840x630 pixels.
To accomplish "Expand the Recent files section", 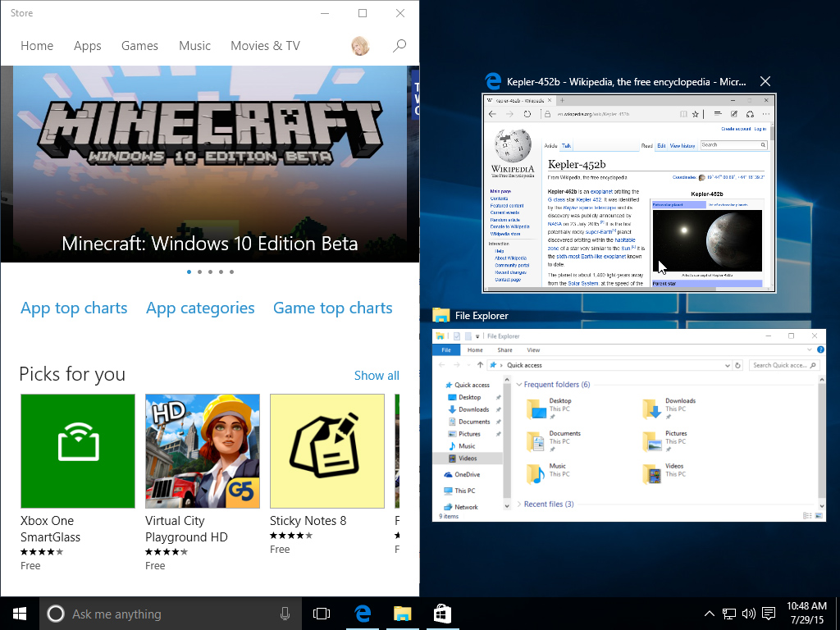I will coord(518,504).
